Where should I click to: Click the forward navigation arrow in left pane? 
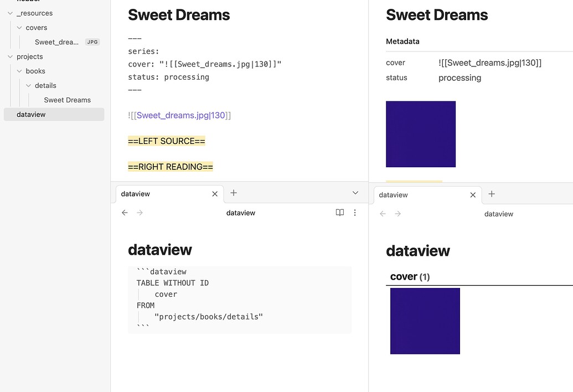140,213
